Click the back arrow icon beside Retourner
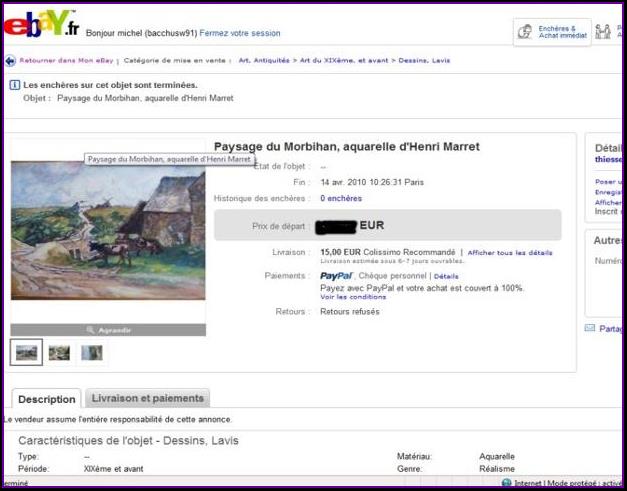 (10, 61)
